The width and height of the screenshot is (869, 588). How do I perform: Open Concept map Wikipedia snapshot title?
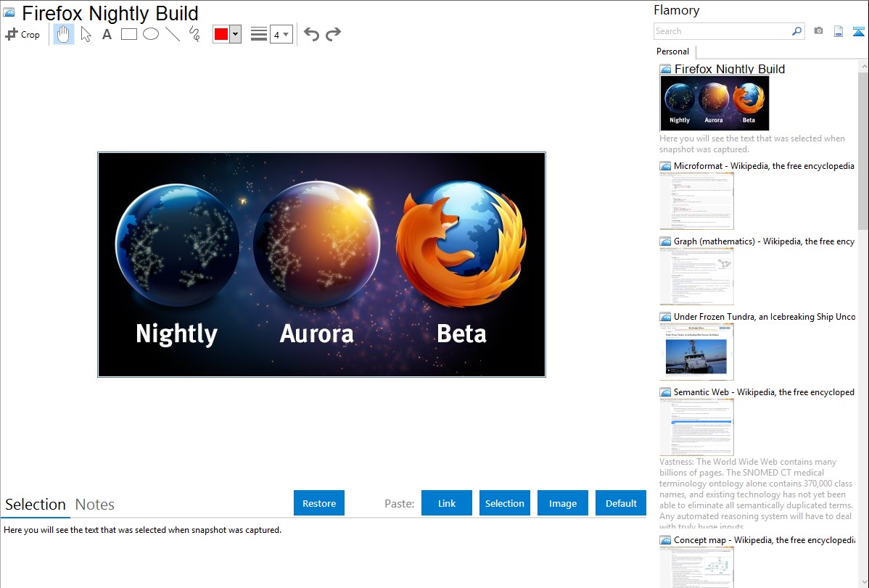point(764,539)
